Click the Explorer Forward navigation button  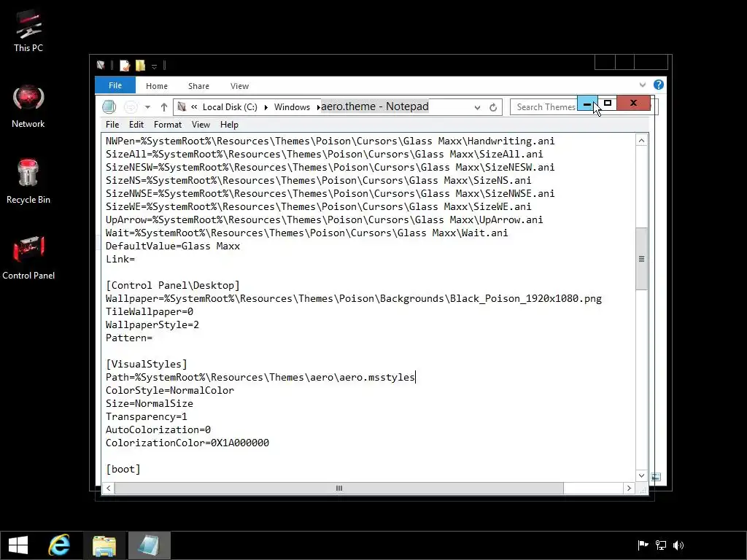131,106
